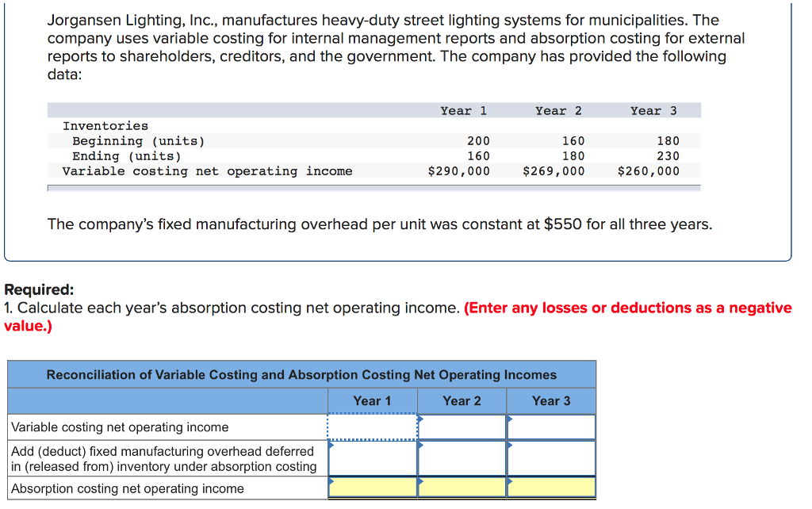The image size is (812, 509).
Task: Select Year 2 variable costing income input cell
Action: [462, 427]
